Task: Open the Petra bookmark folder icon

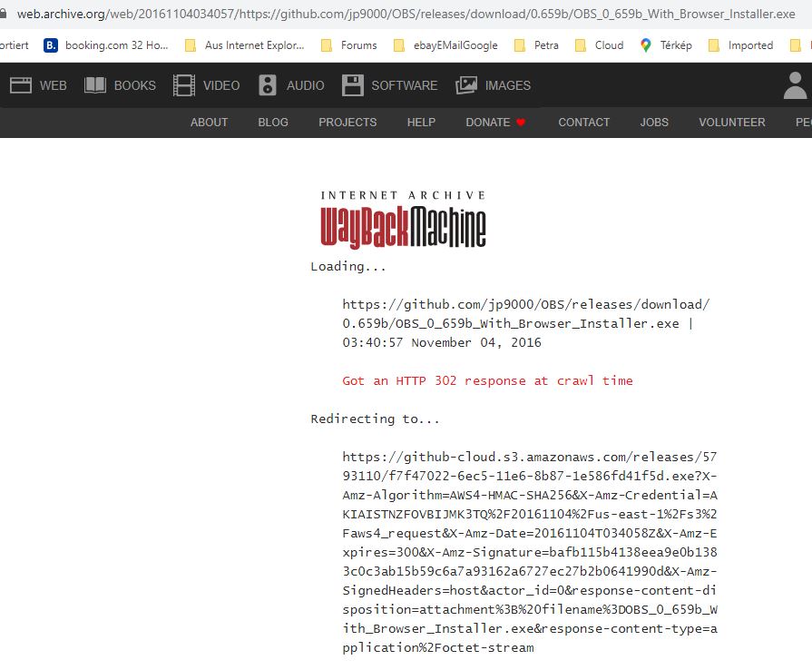Action: (520, 45)
